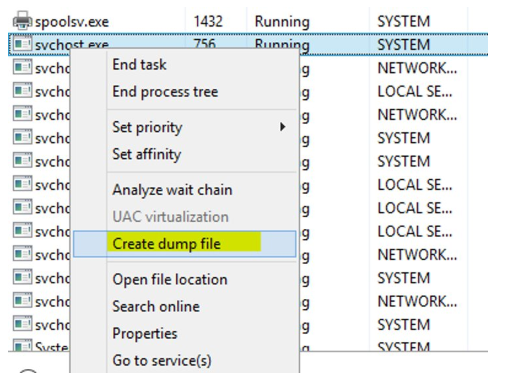Click Running status of spoolsv.exe
This screenshot has width=505, height=374.
[x=282, y=22]
